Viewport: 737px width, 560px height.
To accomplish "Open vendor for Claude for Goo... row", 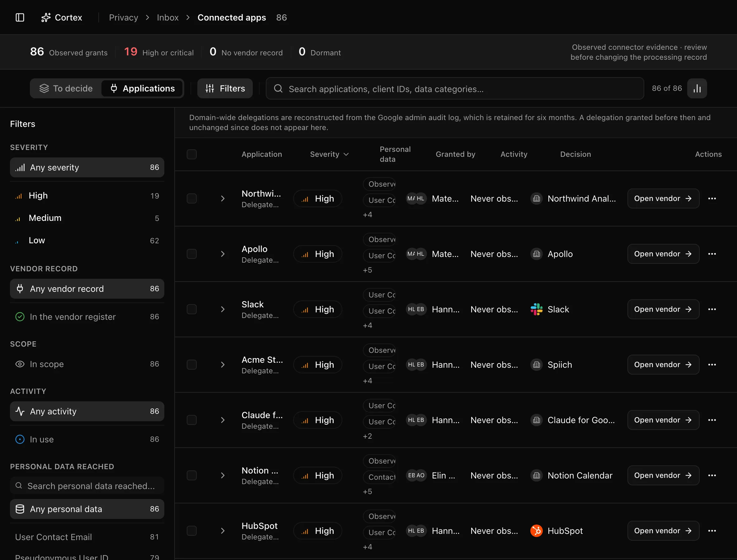I will [663, 420].
